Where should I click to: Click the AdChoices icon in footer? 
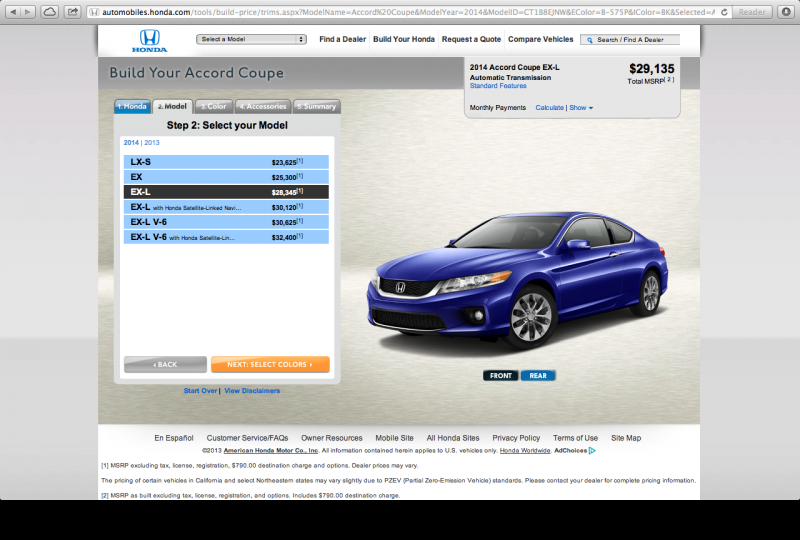tap(592, 451)
